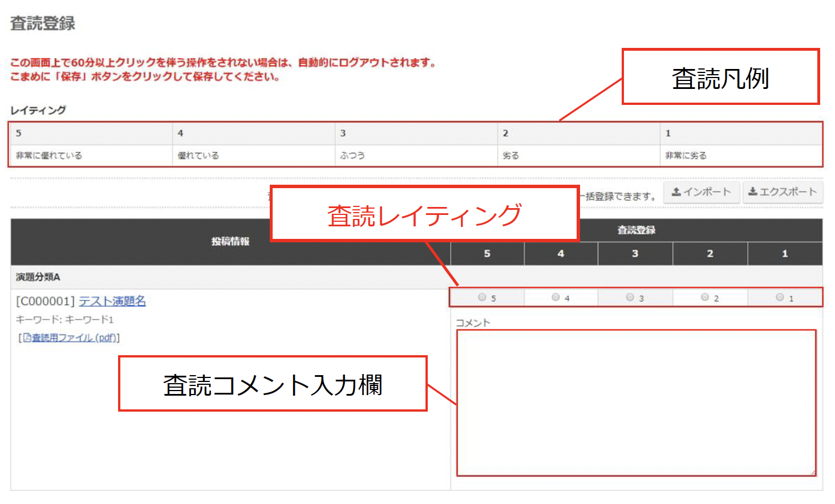Pick rating 2 radio button
The image size is (835, 504).
point(705,297)
